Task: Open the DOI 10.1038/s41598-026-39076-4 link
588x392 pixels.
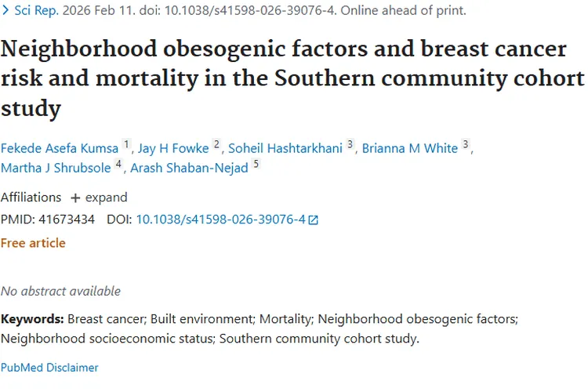Action: [x=220, y=220]
